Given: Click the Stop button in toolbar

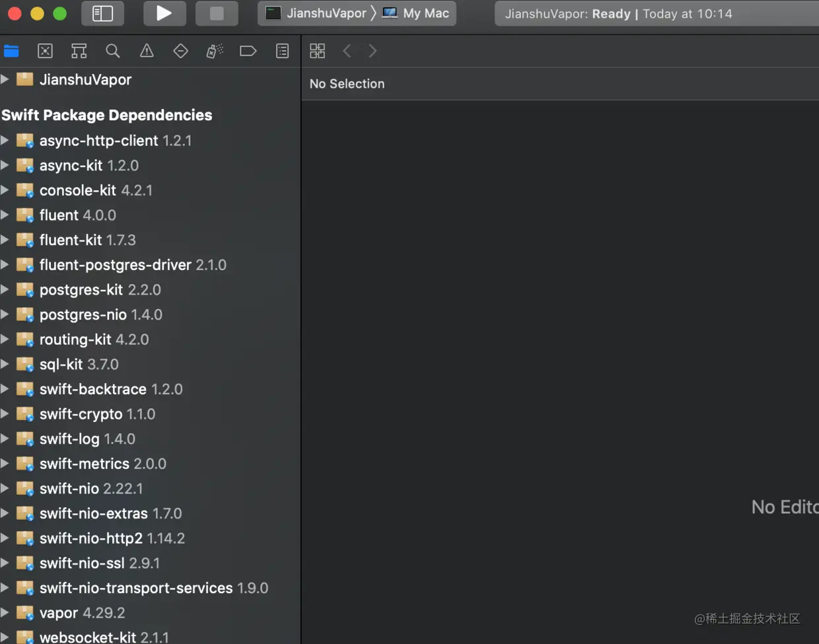Looking at the screenshot, I should point(217,13).
